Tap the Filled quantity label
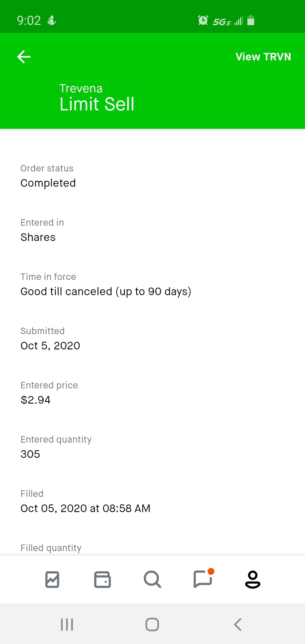 point(51,548)
